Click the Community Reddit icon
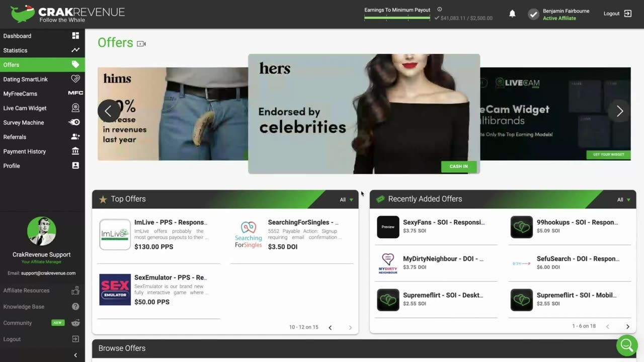Screen dimensions: 644x362 point(75,323)
